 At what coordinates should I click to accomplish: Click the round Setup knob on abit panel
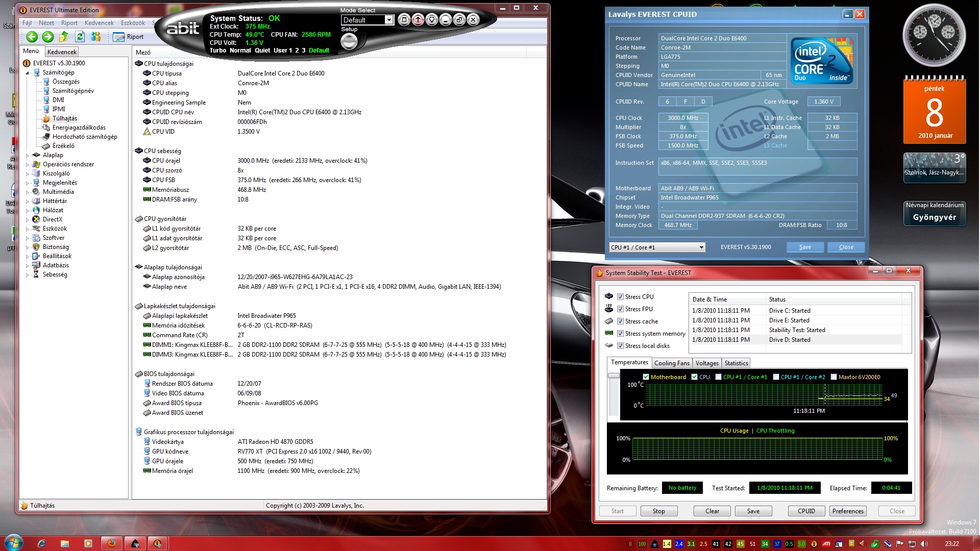(349, 42)
